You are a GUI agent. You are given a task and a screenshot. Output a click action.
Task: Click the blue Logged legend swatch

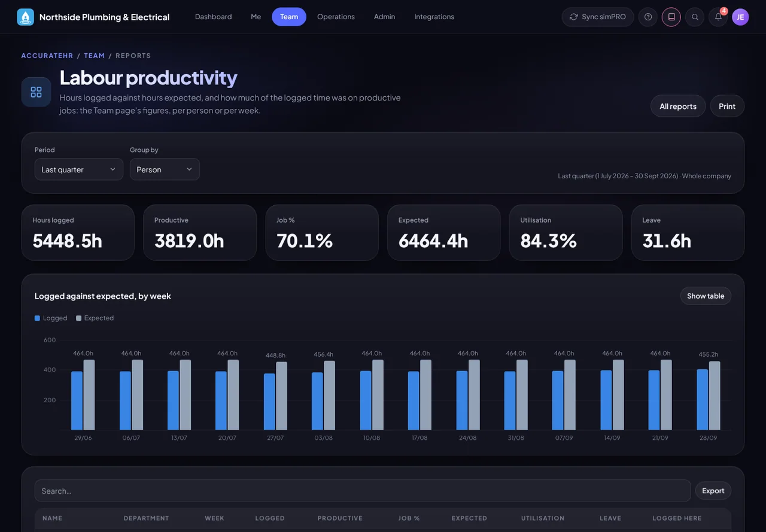point(37,318)
